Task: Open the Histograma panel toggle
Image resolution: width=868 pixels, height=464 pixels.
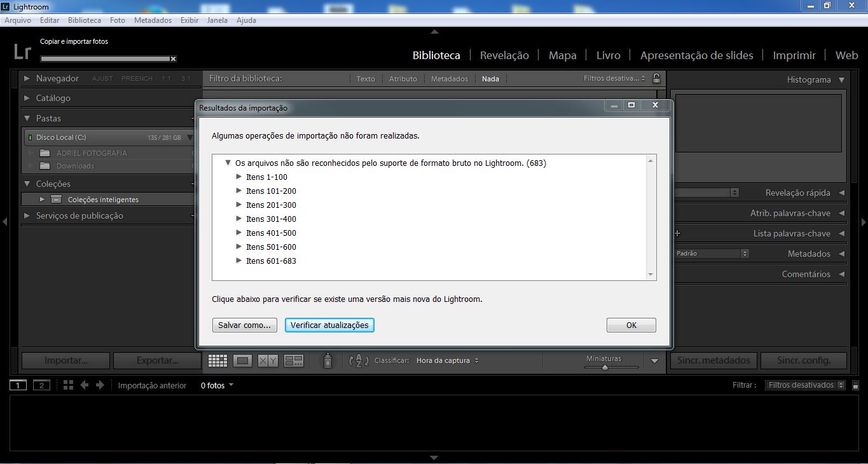Action: pos(841,79)
